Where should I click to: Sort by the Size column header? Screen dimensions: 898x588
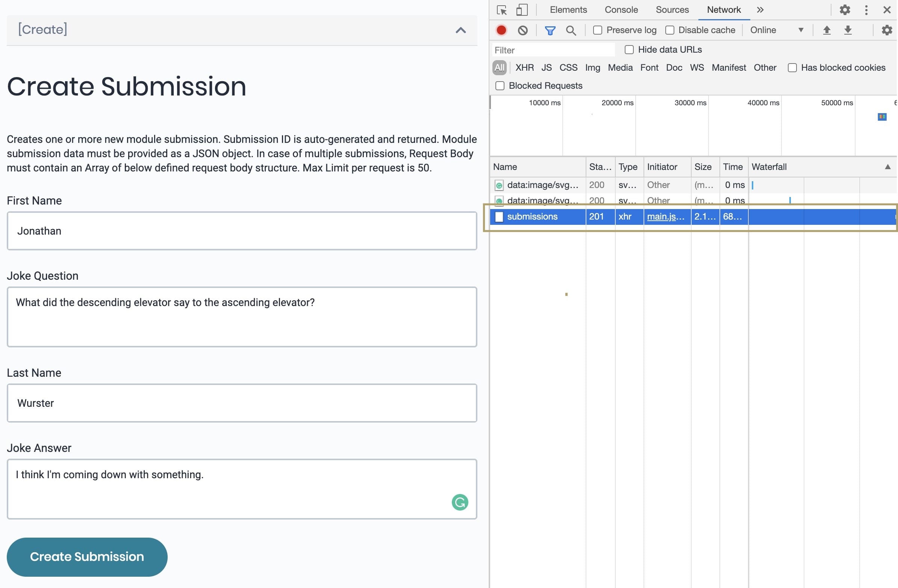[705, 167]
